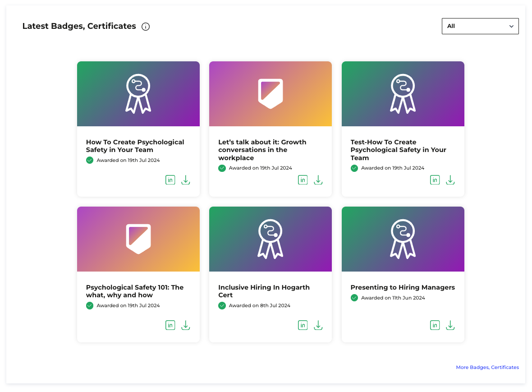Download Let's talk about it badge
Viewport: 532px width, 392px height.
318,180
